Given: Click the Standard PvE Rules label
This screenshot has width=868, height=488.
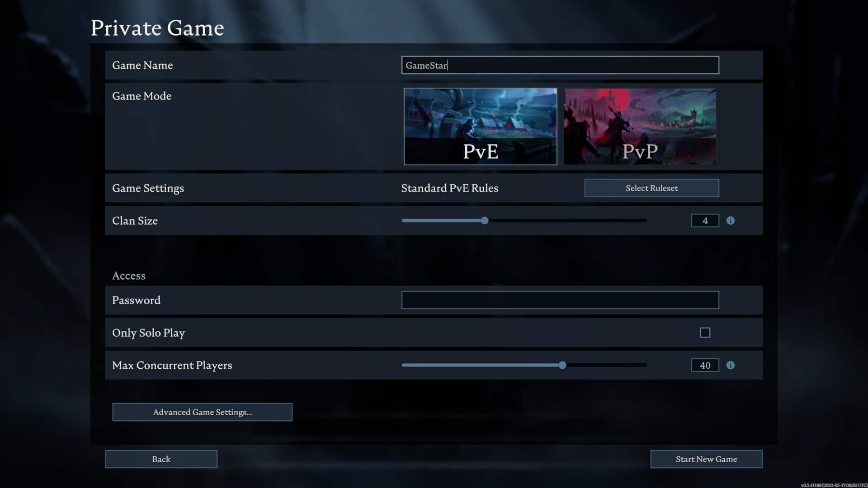Looking at the screenshot, I should click(449, 188).
